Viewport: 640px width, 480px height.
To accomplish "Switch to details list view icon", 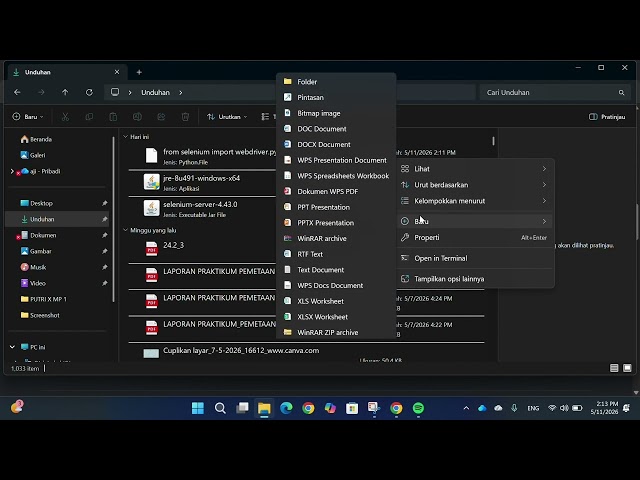I will pos(614,368).
